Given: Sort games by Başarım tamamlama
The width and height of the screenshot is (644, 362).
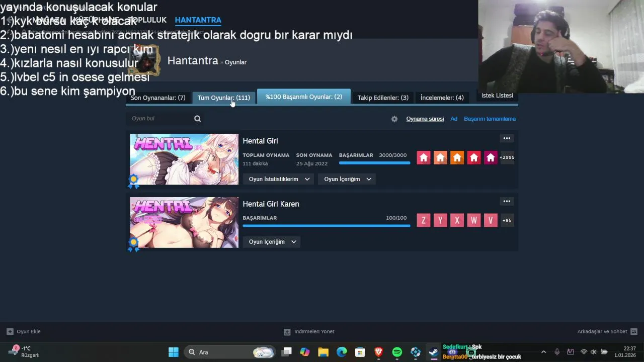Looking at the screenshot, I should pyautogui.click(x=490, y=119).
